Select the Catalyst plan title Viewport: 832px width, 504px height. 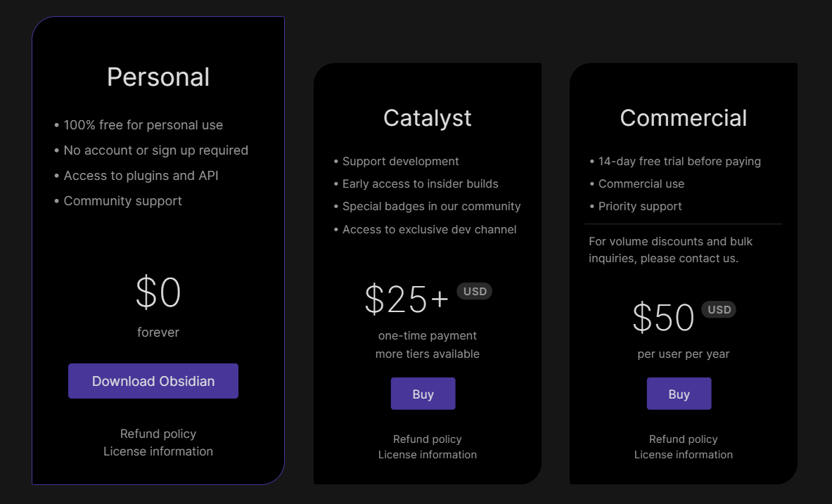point(427,118)
